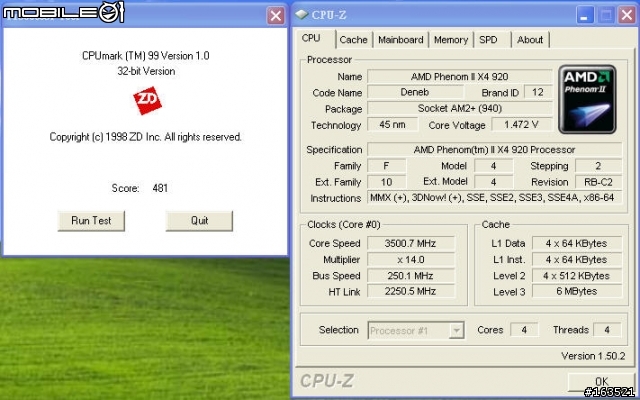Click the Instructions field listing MMX, SSE
Screen dimensions: 640x400
tap(494, 198)
